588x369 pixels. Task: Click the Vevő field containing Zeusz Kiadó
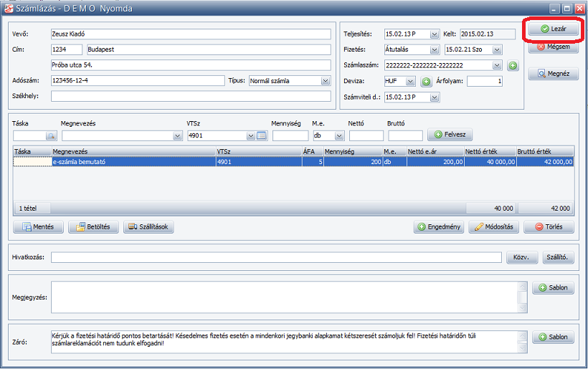click(x=191, y=34)
